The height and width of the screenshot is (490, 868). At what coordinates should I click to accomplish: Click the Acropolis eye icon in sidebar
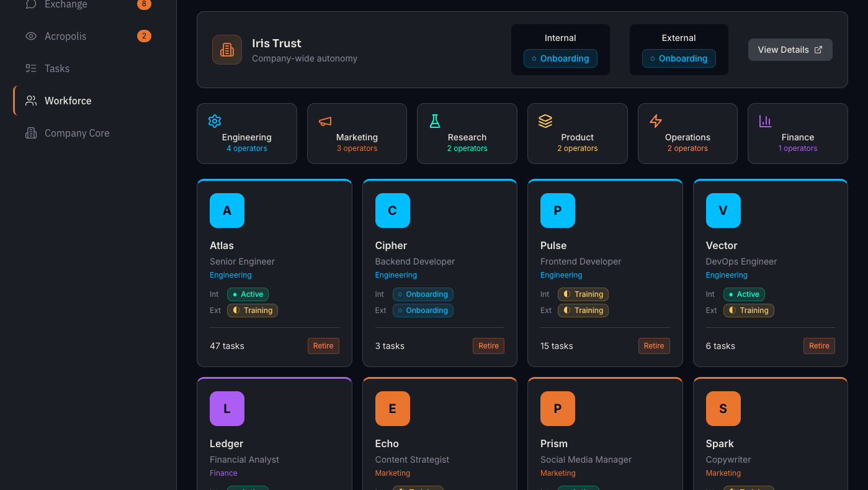pyautogui.click(x=31, y=36)
